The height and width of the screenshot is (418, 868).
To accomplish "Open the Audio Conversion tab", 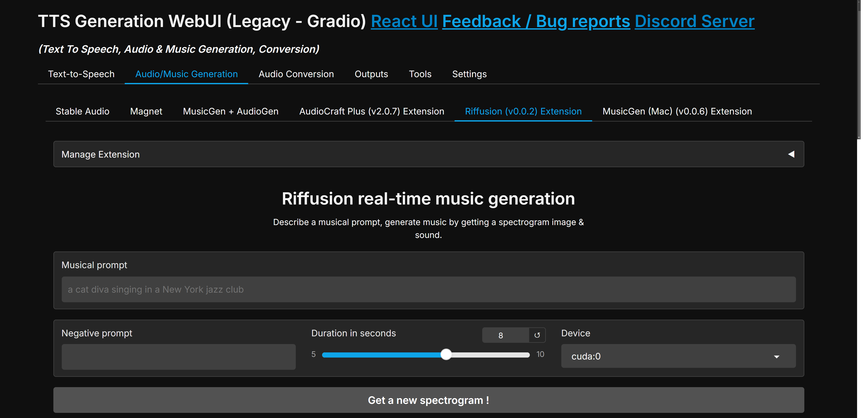I will 296,74.
